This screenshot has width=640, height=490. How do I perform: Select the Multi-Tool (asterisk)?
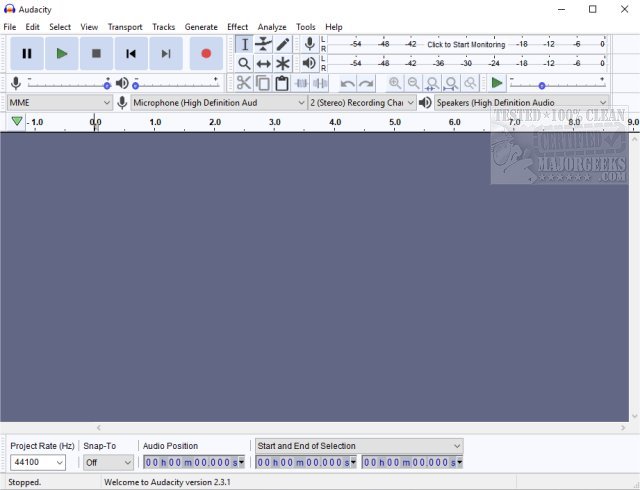click(x=282, y=63)
